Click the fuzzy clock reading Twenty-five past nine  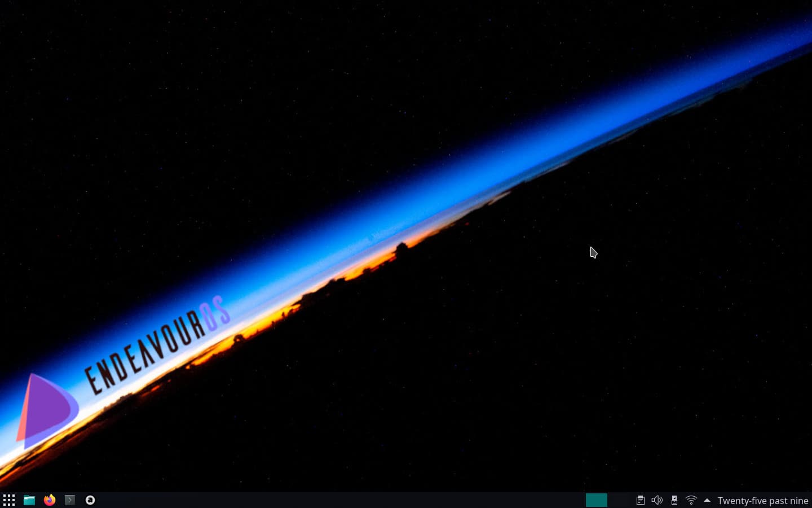pyautogui.click(x=762, y=500)
